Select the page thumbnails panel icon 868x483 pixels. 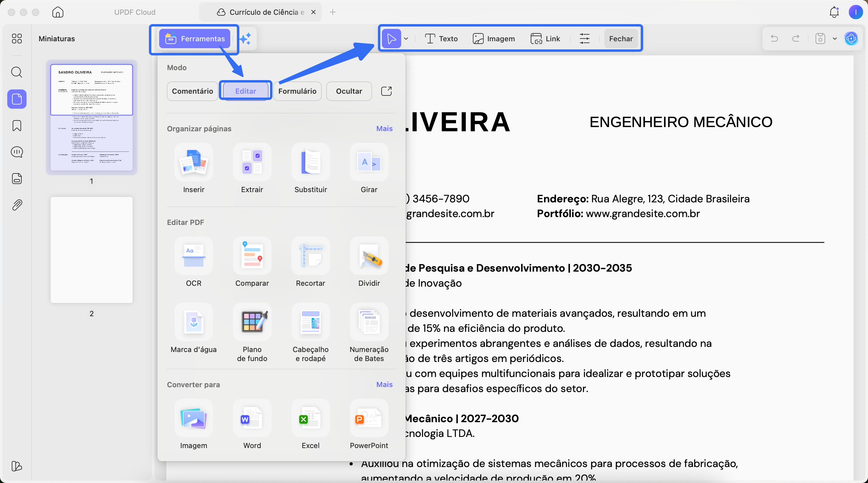coord(17,99)
